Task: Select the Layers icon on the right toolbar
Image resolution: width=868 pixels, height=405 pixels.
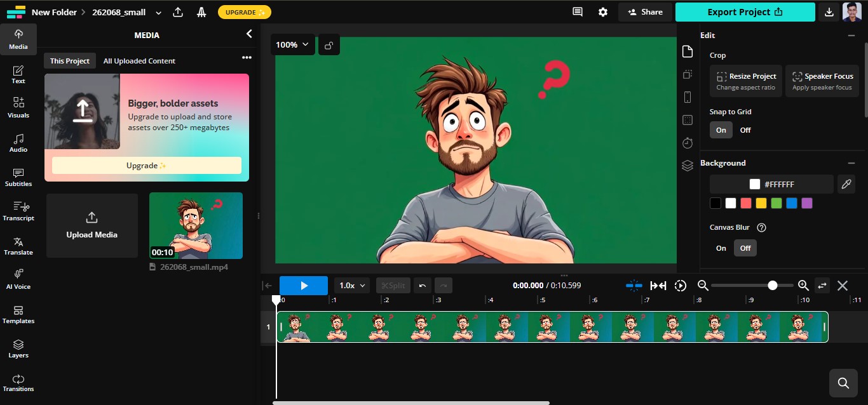Action: tap(687, 166)
